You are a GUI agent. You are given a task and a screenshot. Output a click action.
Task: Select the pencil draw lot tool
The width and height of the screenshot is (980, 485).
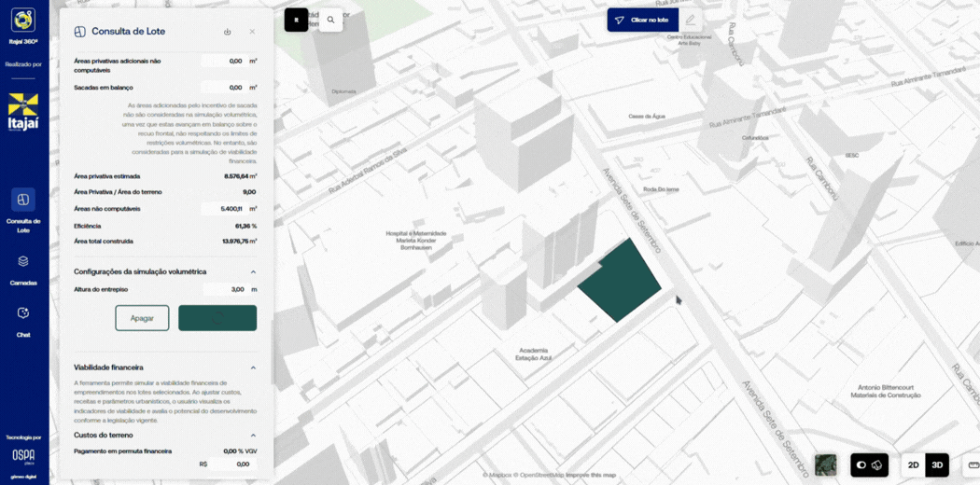point(690,20)
